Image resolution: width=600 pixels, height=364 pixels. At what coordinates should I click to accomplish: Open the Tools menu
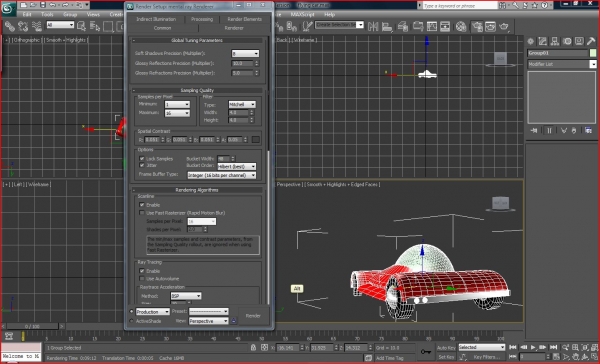coord(47,15)
